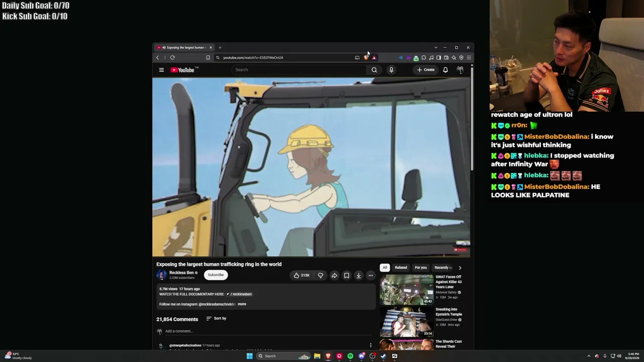
Task: Open the taskbar clock and date
Action: [633, 356]
